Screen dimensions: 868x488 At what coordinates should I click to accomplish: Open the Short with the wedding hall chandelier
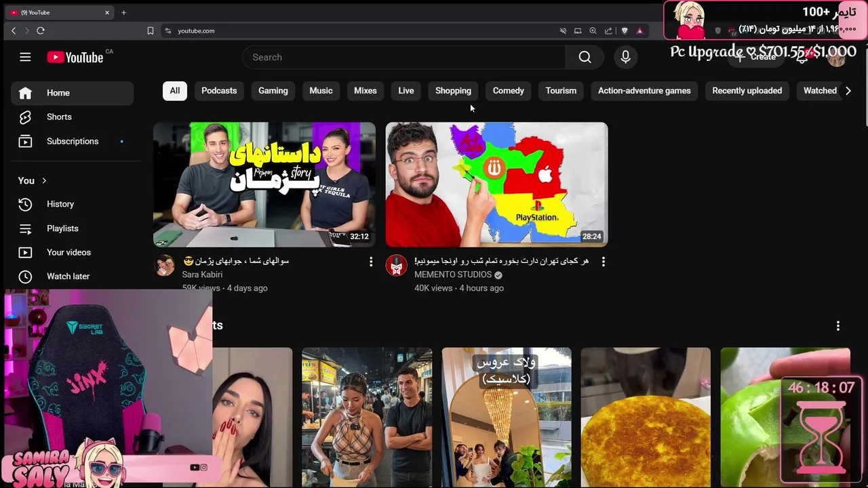click(x=507, y=418)
